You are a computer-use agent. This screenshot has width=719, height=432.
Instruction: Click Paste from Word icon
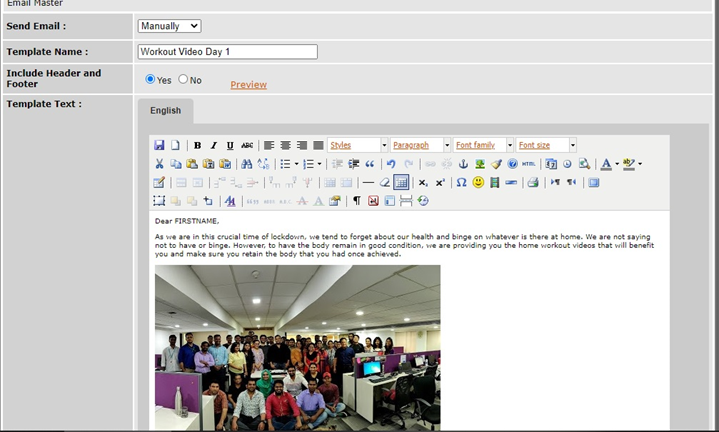click(225, 164)
